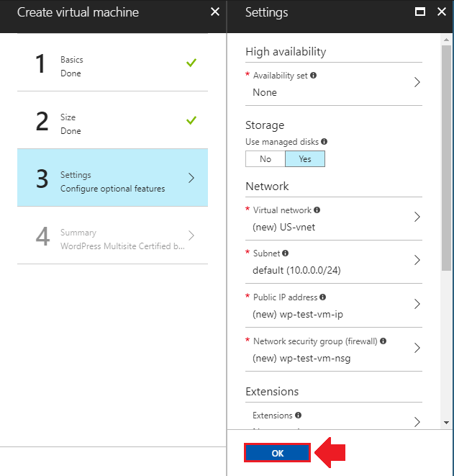
Task: Go to step 1 Basics
Action: coord(112,63)
